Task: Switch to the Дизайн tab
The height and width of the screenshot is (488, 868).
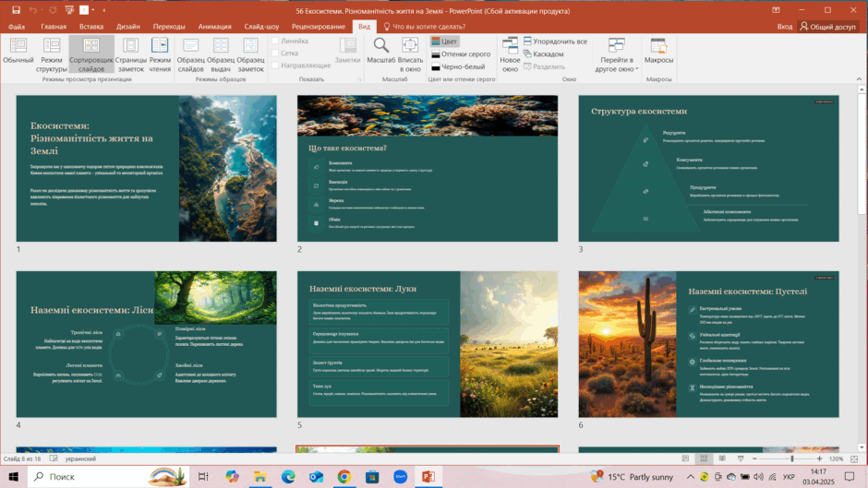Action: [127, 27]
